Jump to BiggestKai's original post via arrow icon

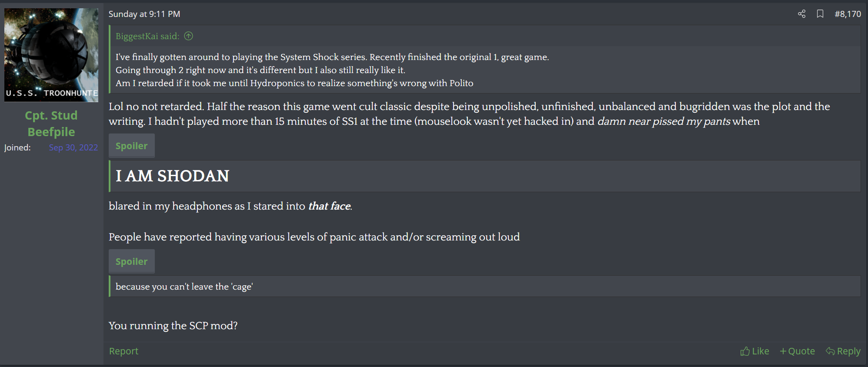click(188, 36)
